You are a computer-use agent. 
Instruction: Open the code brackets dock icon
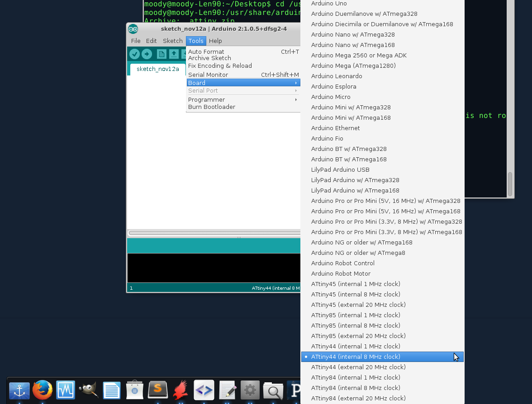(x=204, y=390)
